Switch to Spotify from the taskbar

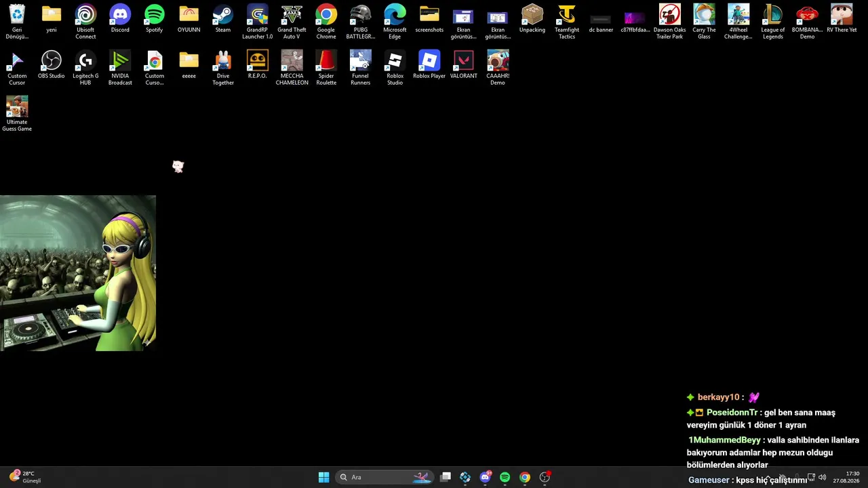pyautogui.click(x=505, y=477)
